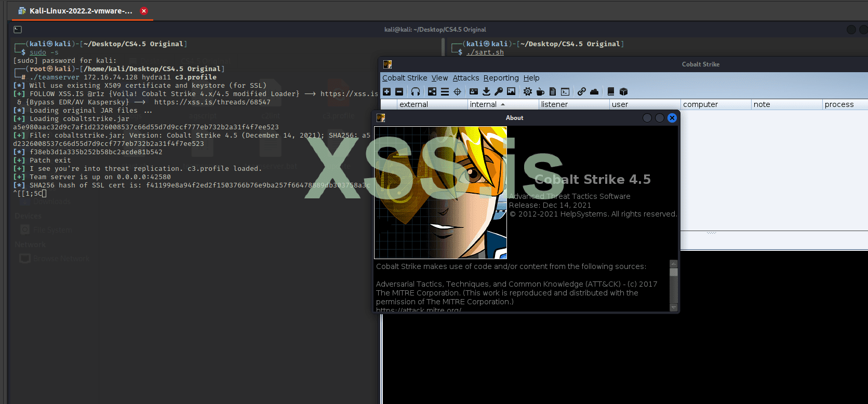Click the Cobalt Strike window title icon
Viewport: 868px width, 404px height.
tap(388, 64)
